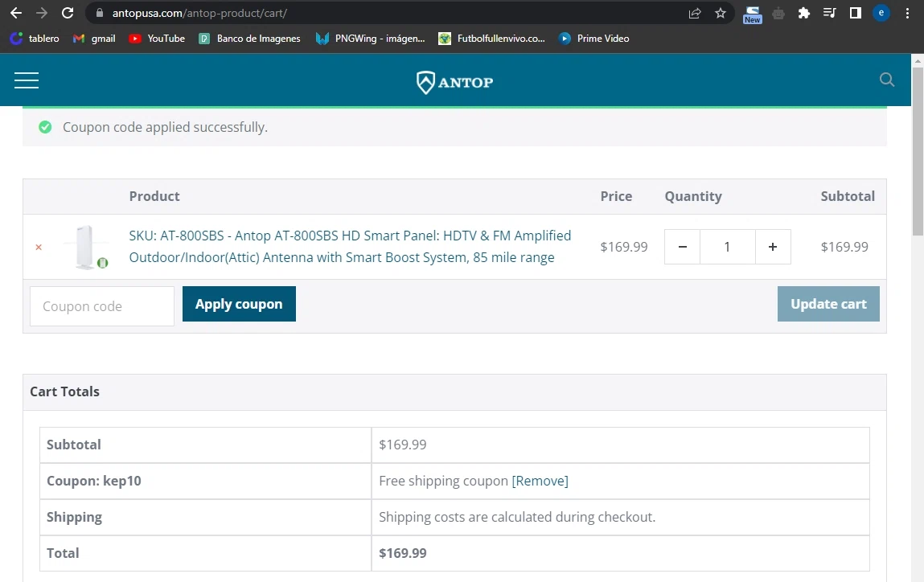Open the antenna product thumbnail
924x582 pixels.
pos(88,247)
